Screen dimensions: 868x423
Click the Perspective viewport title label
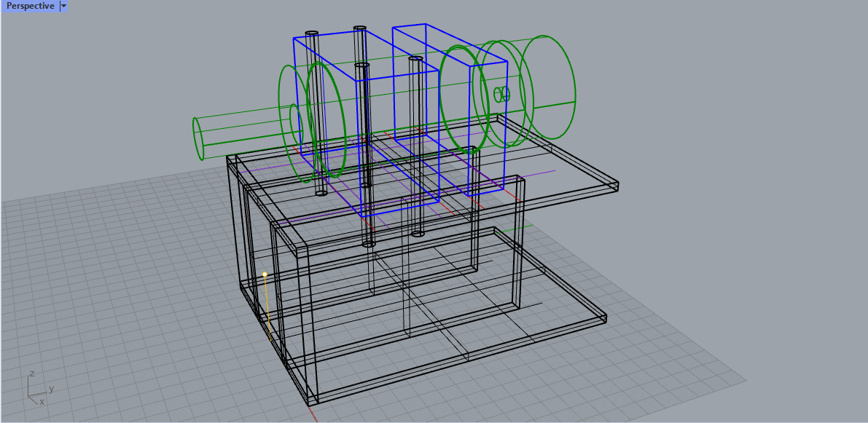pyautogui.click(x=30, y=6)
